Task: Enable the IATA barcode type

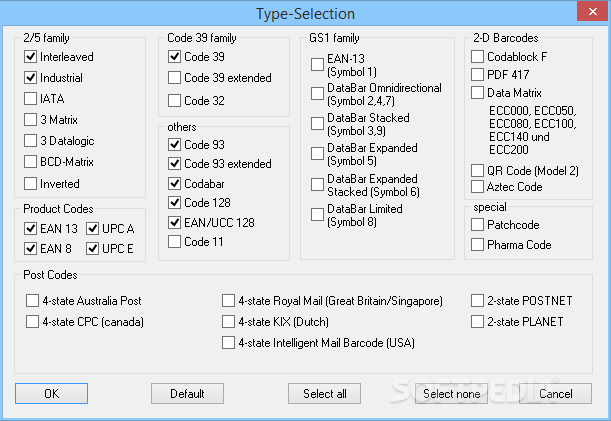Action: pyautogui.click(x=31, y=99)
